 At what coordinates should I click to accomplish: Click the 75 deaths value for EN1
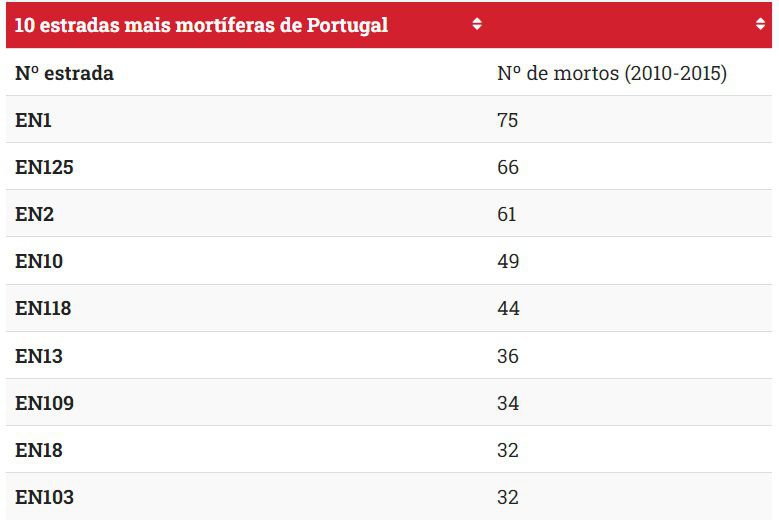click(x=508, y=120)
